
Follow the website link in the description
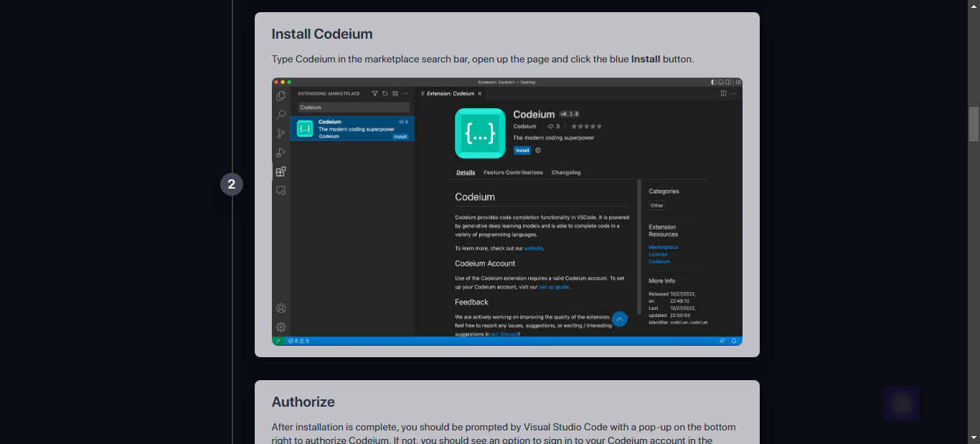click(x=534, y=248)
